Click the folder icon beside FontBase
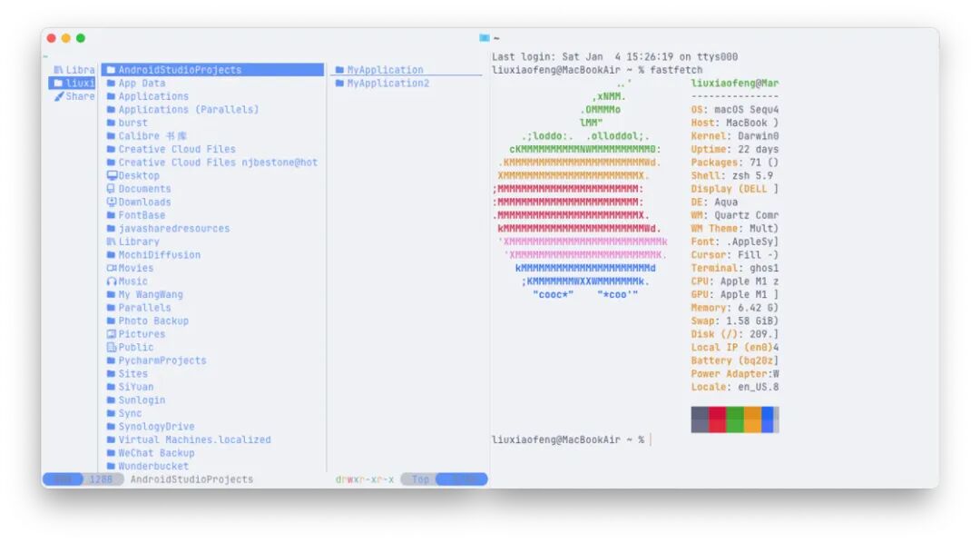 pos(112,215)
